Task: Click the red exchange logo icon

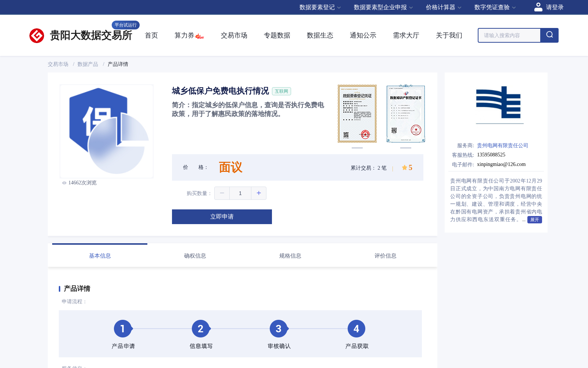Action: [x=37, y=36]
